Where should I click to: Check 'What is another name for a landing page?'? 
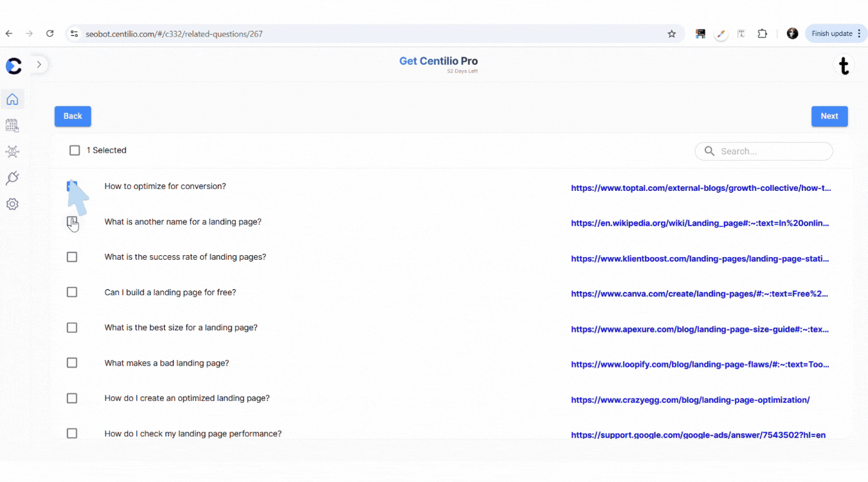(71, 221)
